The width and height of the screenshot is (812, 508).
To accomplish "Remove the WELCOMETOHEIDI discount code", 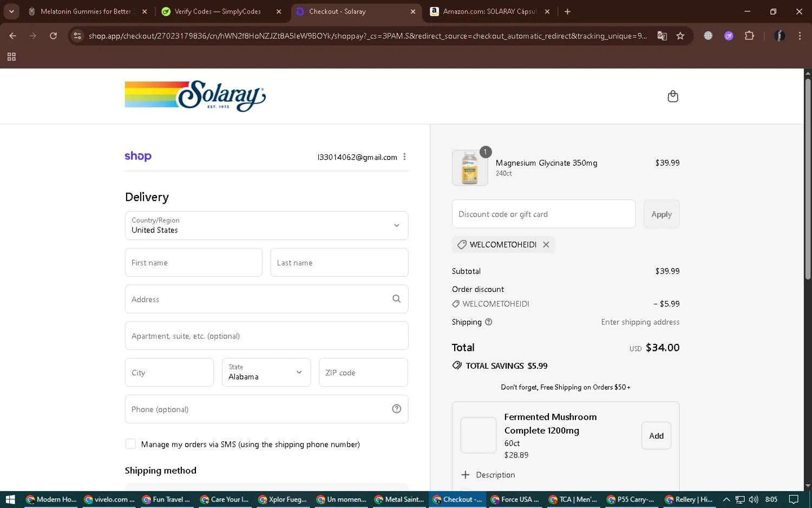I will click(x=546, y=245).
